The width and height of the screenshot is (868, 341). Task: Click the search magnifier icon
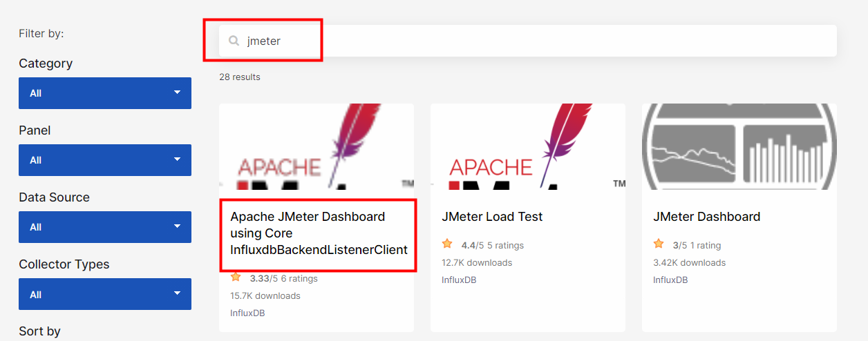pyautogui.click(x=234, y=41)
